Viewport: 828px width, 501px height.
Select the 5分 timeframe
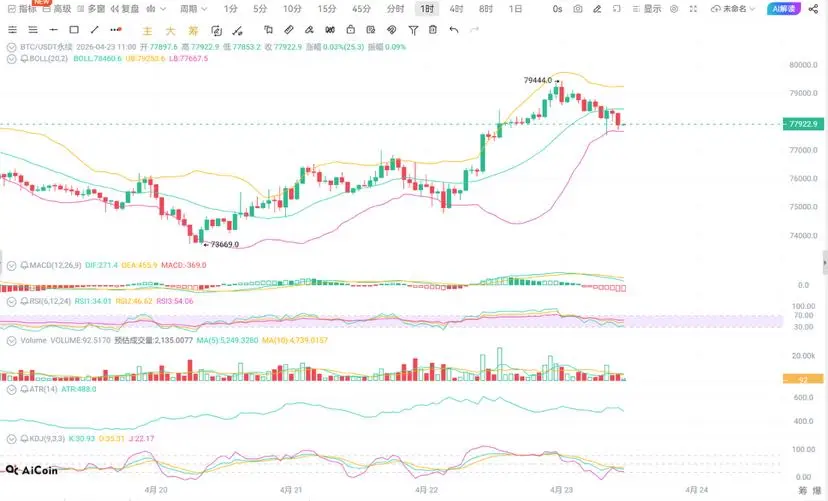tap(260, 9)
